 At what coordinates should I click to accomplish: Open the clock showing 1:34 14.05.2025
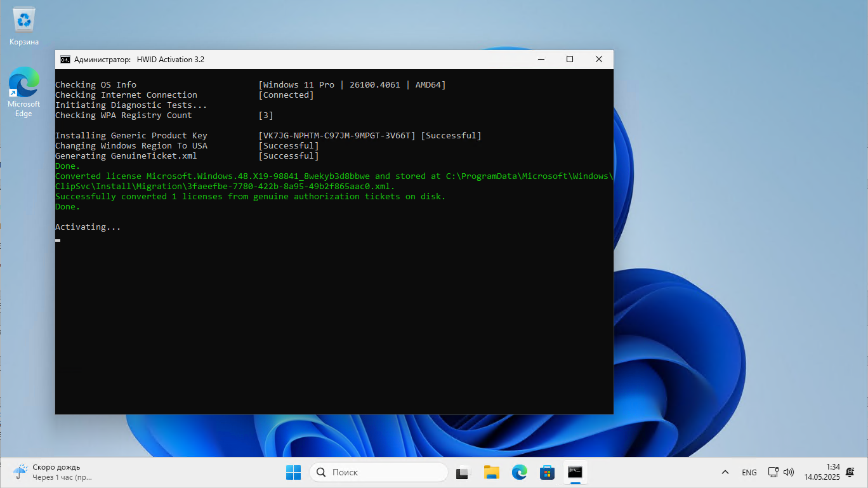pyautogui.click(x=822, y=472)
